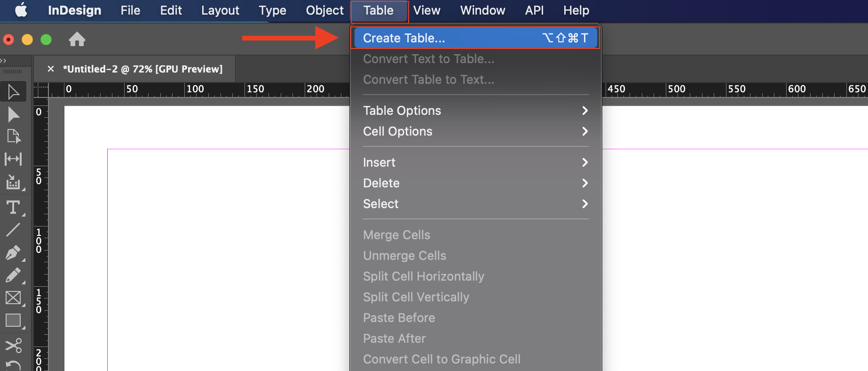Viewport: 868px width, 371px height.
Task: Choose Create Table from the menu
Action: point(475,38)
